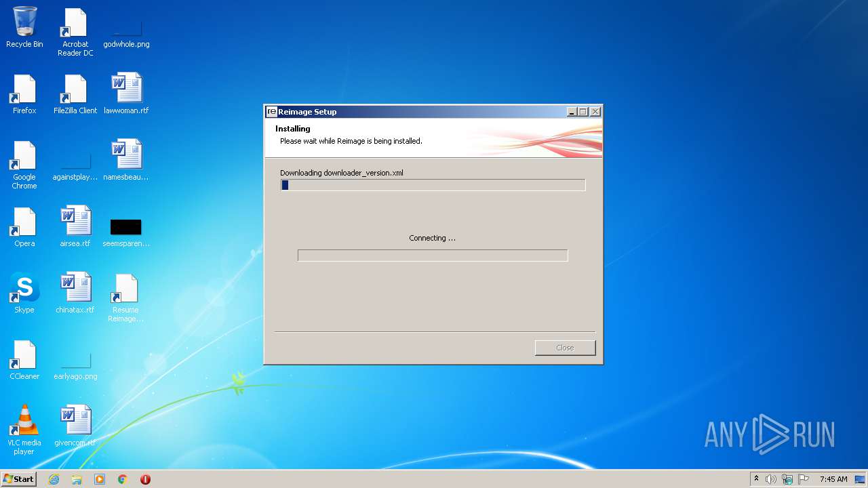The image size is (868, 488).
Task: Show hidden tray icons arrow
Action: tap(756, 479)
